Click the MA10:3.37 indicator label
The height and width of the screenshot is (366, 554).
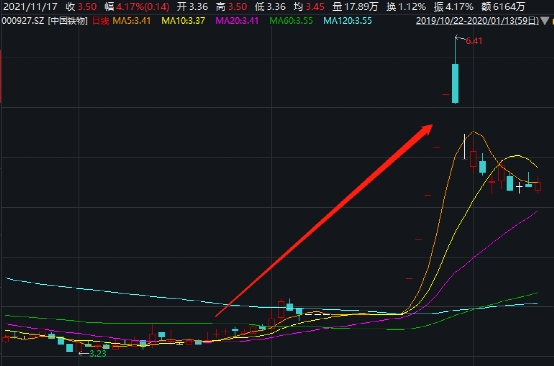tap(183, 21)
